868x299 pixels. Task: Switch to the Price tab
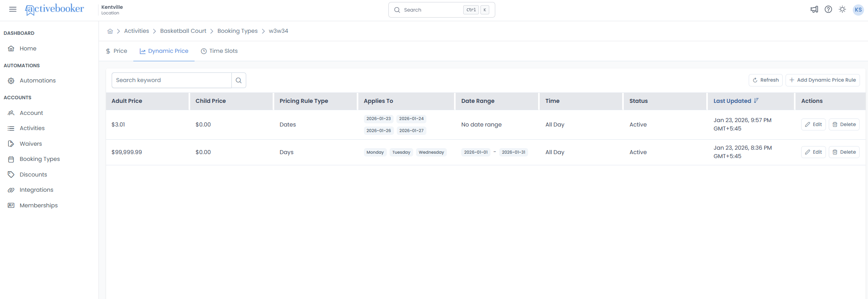(x=116, y=51)
